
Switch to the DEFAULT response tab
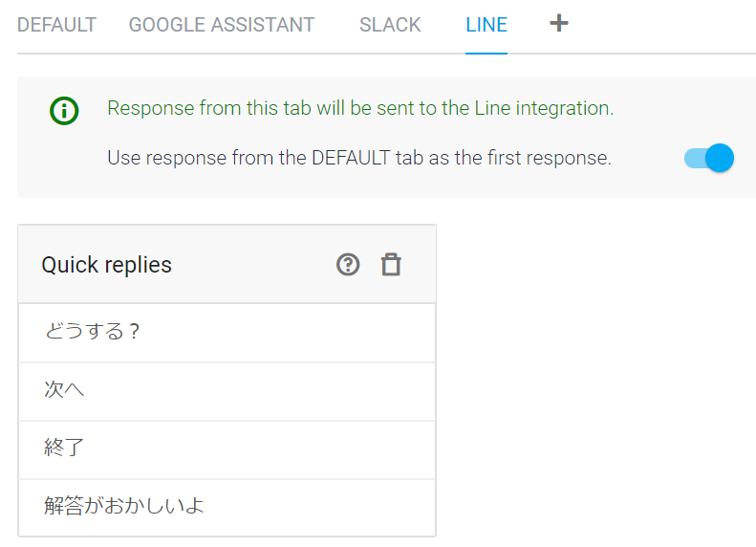(56, 25)
